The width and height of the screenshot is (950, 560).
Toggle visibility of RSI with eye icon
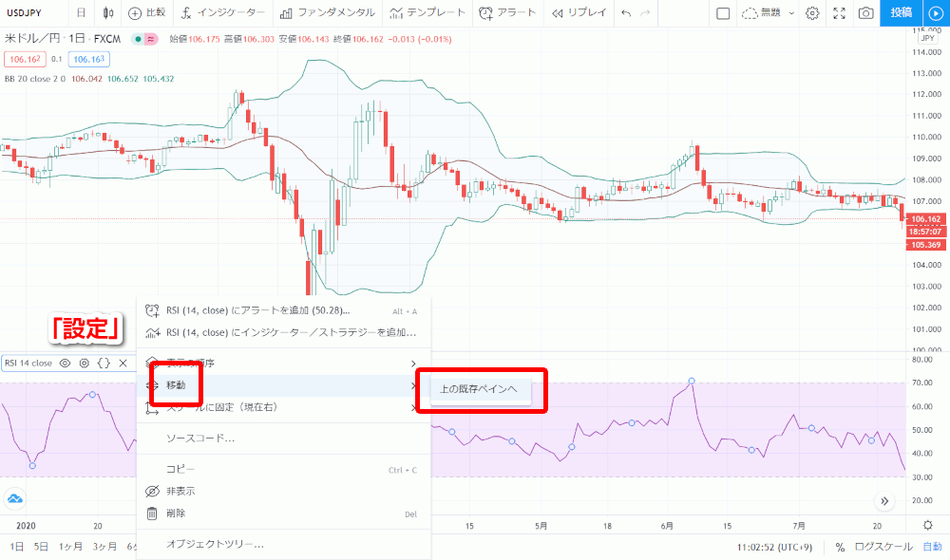coord(65,364)
